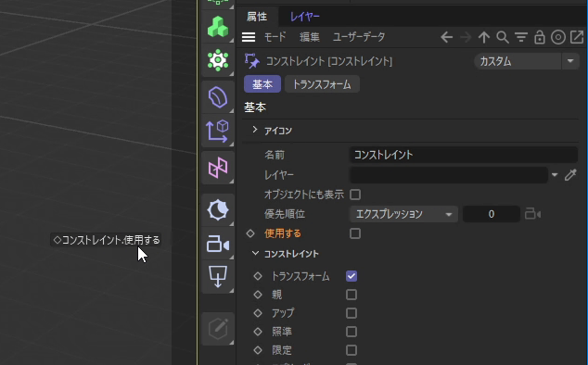Open the レイヤー dropdown arrow

click(555, 175)
